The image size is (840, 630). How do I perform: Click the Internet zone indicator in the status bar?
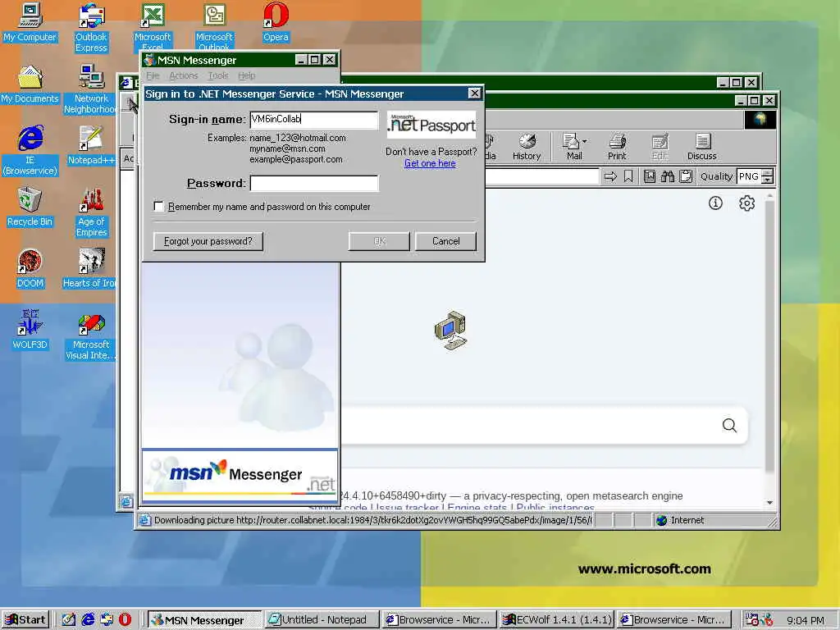pos(680,520)
